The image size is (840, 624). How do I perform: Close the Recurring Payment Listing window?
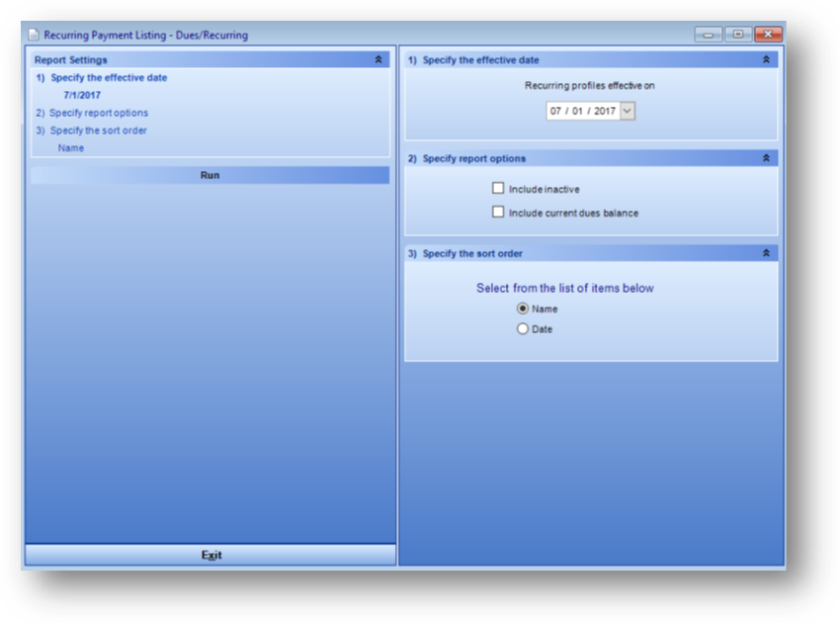click(768, 35)
